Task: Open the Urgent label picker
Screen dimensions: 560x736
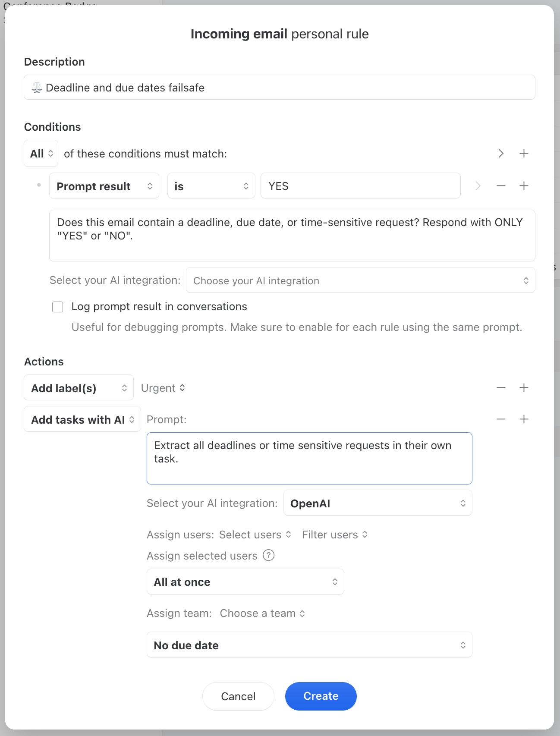Action: tap(164, 387)
